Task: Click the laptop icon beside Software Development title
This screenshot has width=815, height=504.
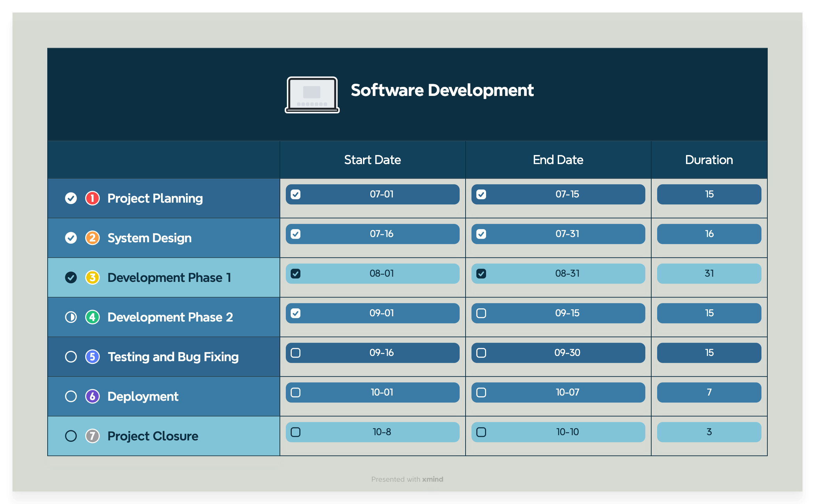Action: coord(312,95)
